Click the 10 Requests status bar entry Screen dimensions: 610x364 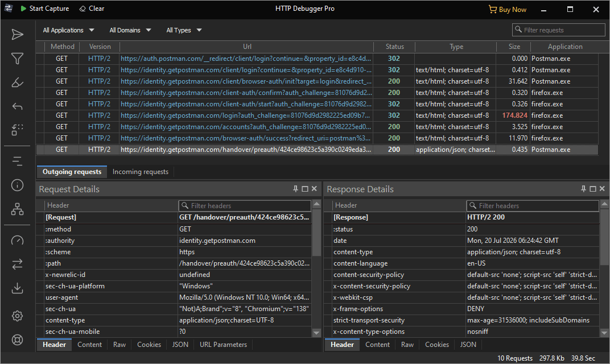[x=514, y=358]
